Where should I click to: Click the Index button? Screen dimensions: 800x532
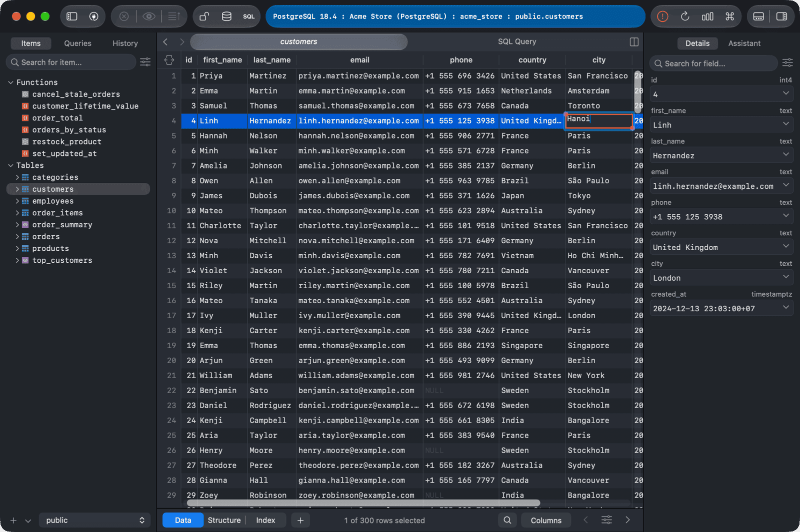265,521
